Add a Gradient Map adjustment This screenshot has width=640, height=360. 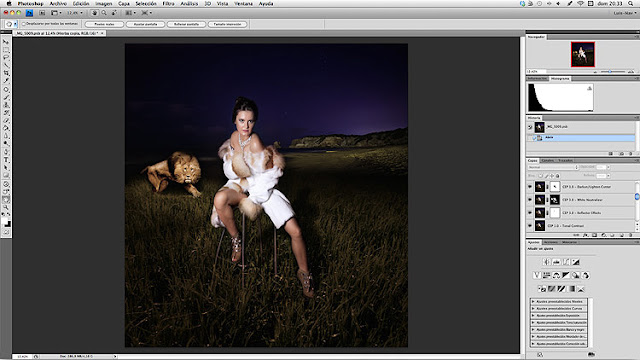571,289
